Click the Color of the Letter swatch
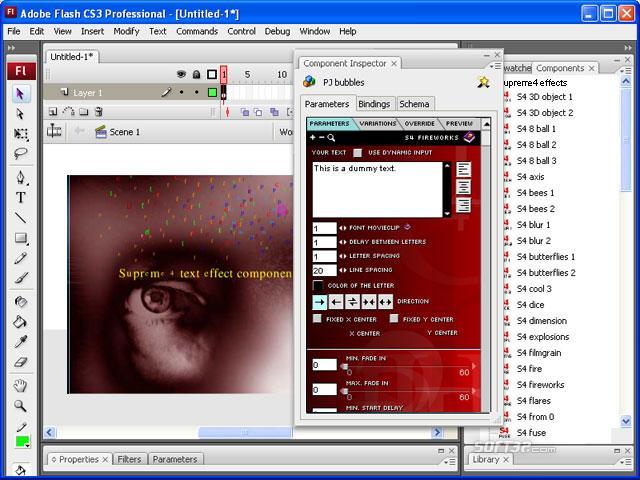This screenshot has width=640, height=480. [x=318, y=286]
